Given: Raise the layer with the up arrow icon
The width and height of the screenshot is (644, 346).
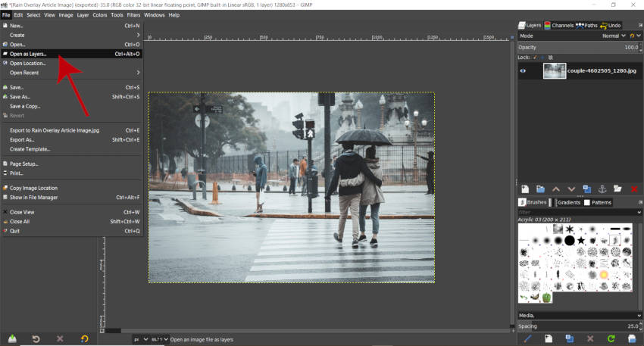Looking at the screenshot, I should click(555, 189).
